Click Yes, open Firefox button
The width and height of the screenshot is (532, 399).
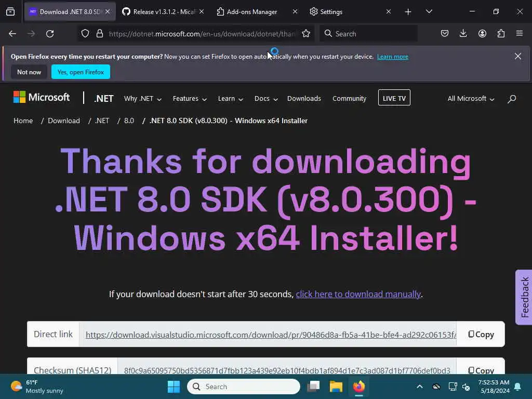[x=81, y=72]
